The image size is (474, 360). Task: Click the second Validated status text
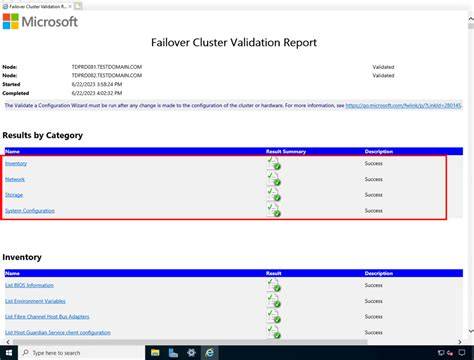383,75
